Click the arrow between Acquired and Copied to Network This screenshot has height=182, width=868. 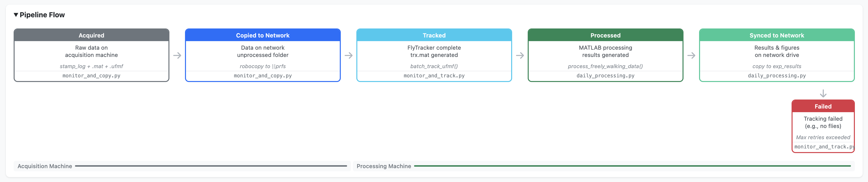(177, 56)
